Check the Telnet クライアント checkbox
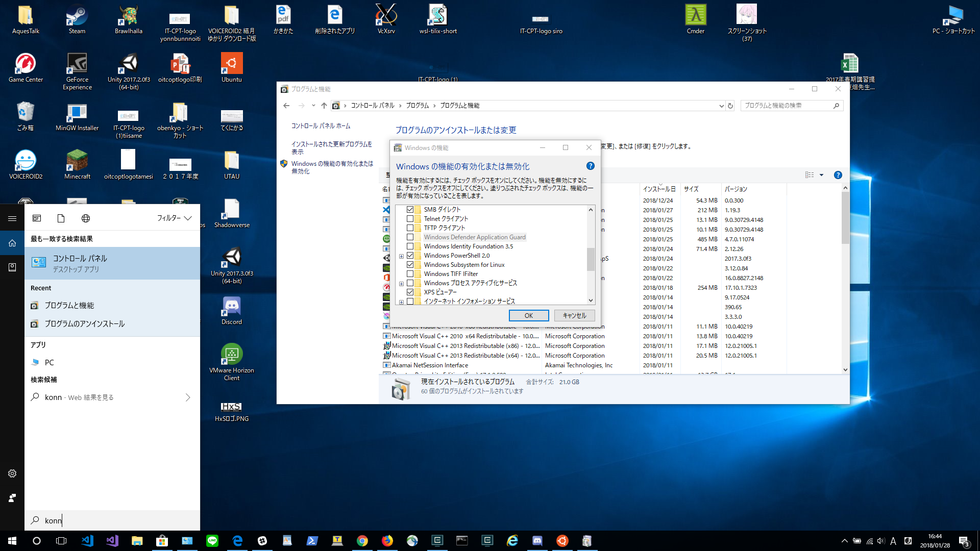The width and height of the screenshot is (980, 551). [410, 219]
